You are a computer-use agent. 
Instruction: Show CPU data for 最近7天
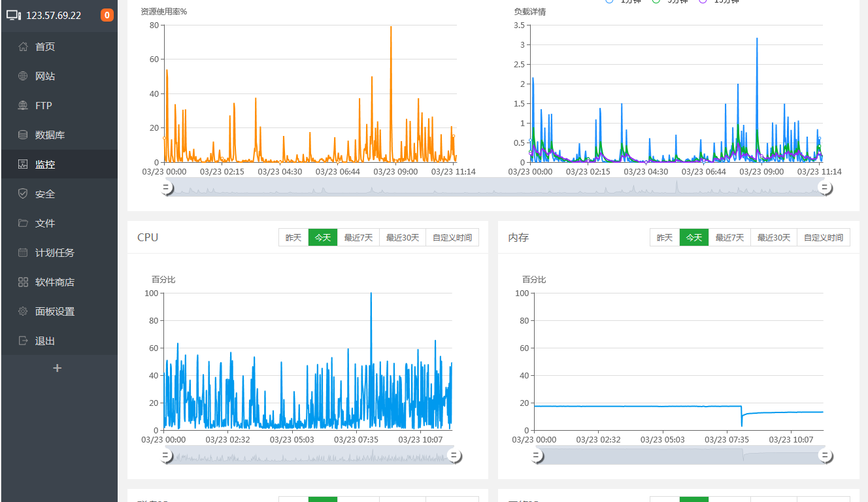coord(358,237)
